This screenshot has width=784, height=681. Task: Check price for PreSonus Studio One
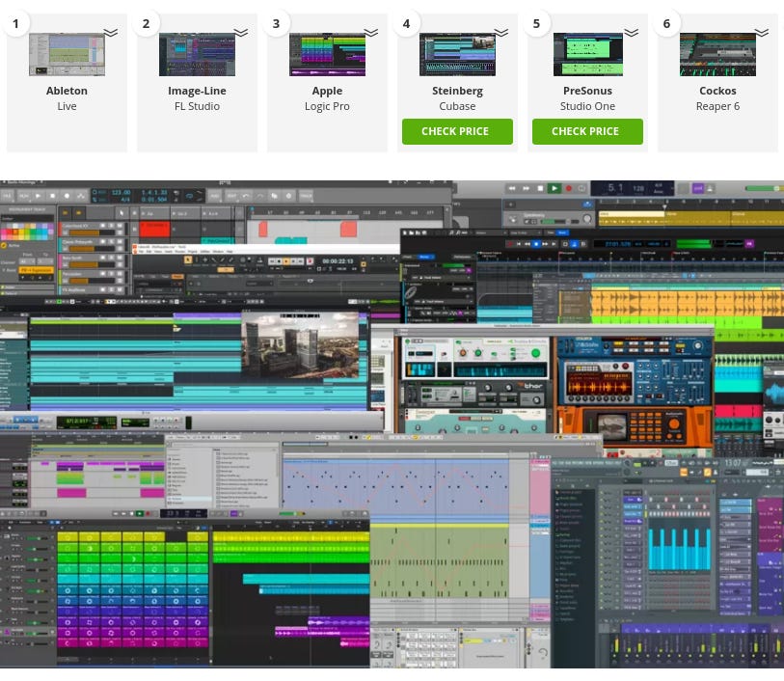587,131
